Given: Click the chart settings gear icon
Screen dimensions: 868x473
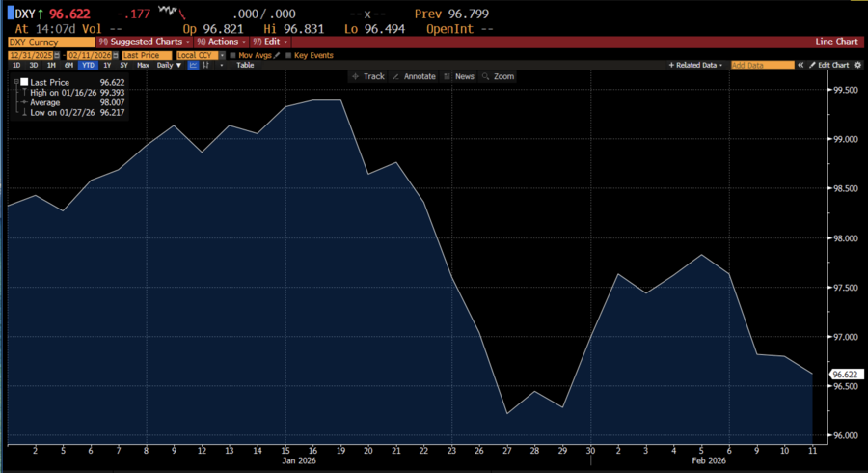Looking at the screenshot, I should [857, 65].
